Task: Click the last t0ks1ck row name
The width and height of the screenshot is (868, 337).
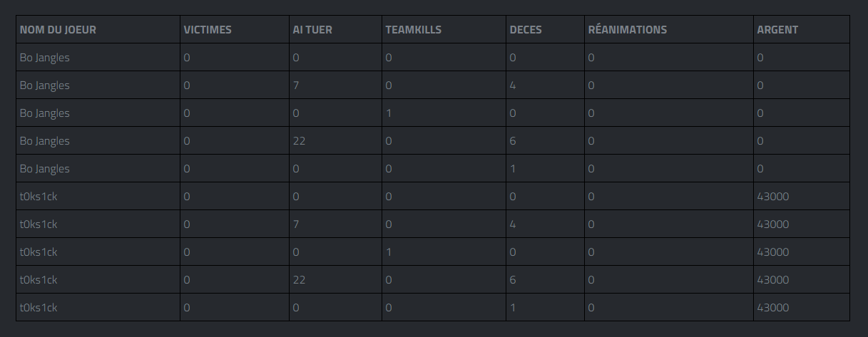Action: tap(39, 308)
